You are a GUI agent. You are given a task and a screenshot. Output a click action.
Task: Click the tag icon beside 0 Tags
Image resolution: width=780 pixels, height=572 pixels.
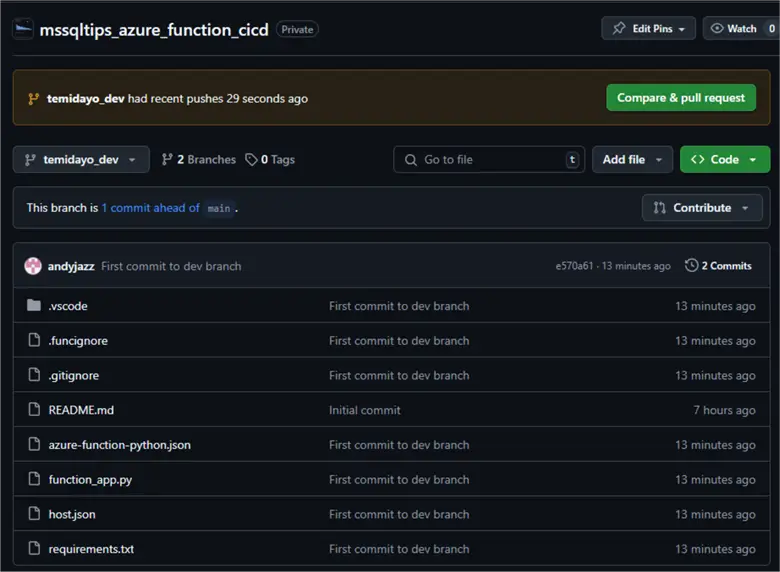[x=251, y=160]
